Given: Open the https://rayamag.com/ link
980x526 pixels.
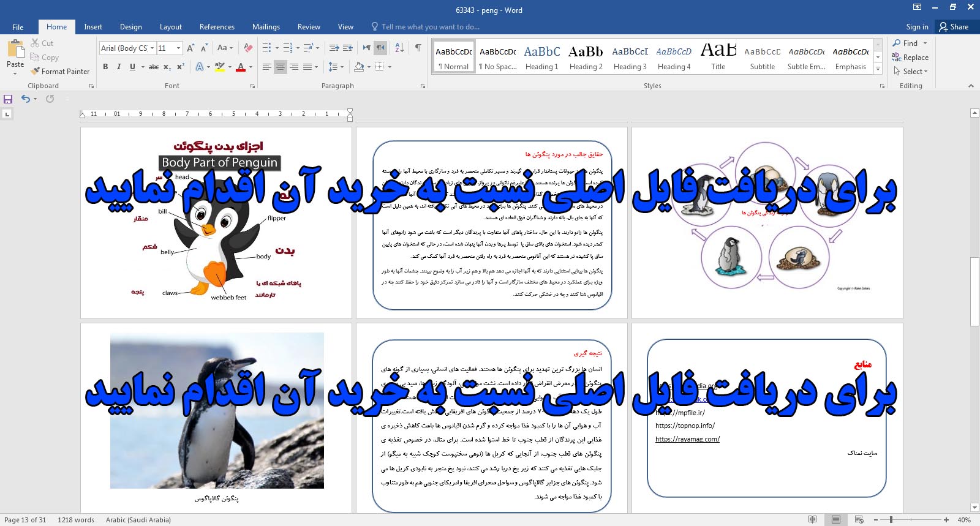Looking at the screenshot, I should pyautogui.click(x=687, y=439).
